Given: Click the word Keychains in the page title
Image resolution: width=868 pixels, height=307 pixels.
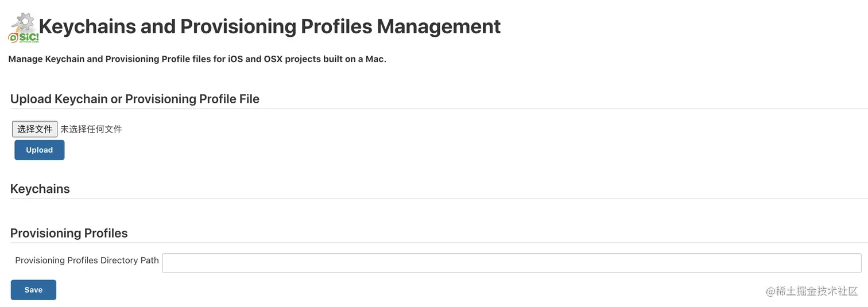Looking at the screenshot, I should tap(87, 26).
